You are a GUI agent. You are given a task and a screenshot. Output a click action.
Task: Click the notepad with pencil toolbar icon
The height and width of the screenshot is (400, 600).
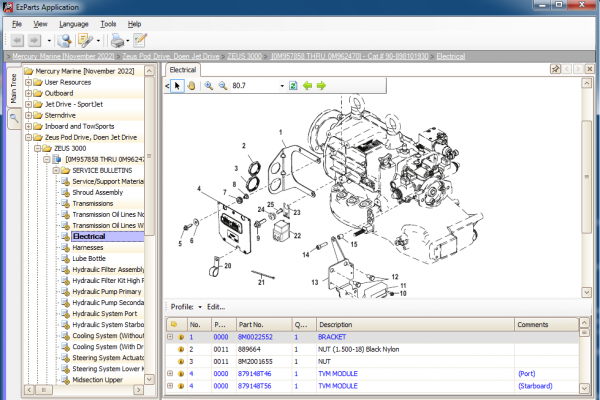(140, 41)
